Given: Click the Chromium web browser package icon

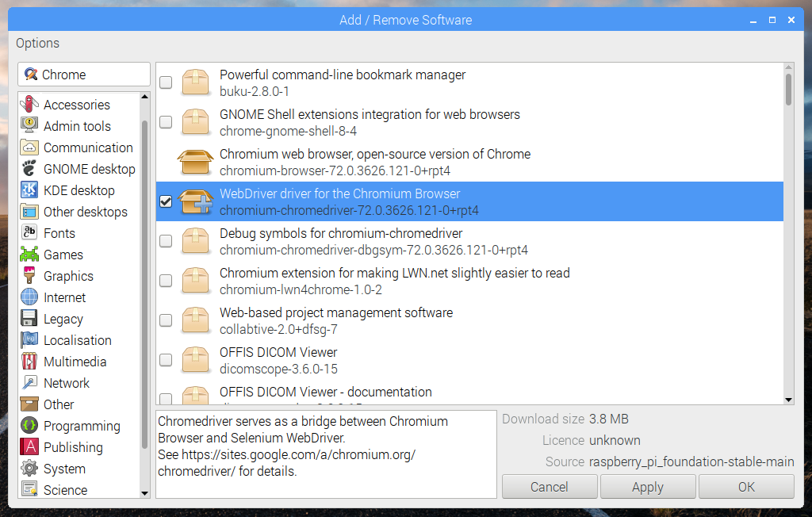Looking at the screenshot, I should click(x=195, y=162).
